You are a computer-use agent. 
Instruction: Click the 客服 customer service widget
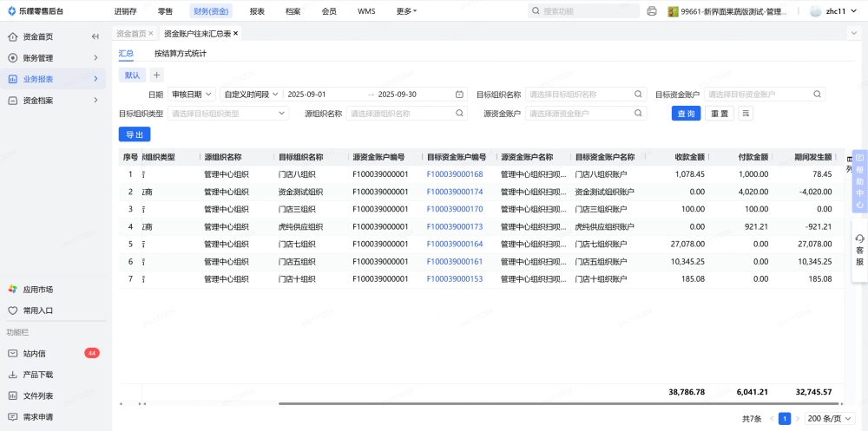coord(859,250)
